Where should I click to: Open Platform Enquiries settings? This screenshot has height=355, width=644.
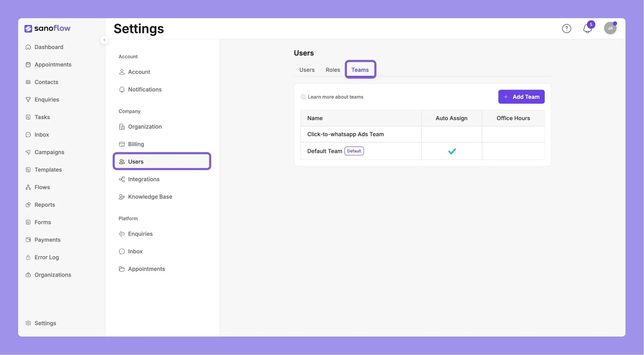coord(162,234)
